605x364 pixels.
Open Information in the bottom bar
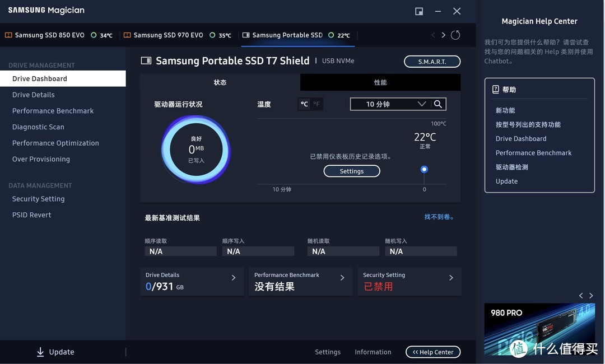pos(373,352)
